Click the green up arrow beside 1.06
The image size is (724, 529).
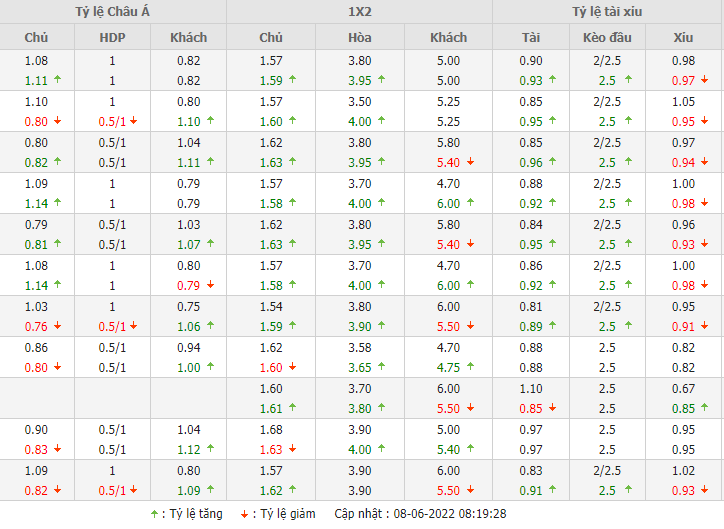210,326
